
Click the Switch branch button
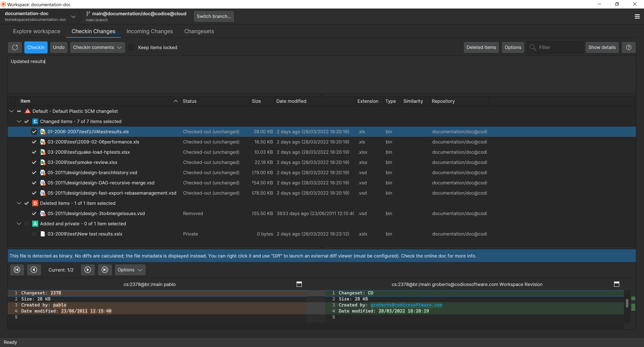pos(213,16)
